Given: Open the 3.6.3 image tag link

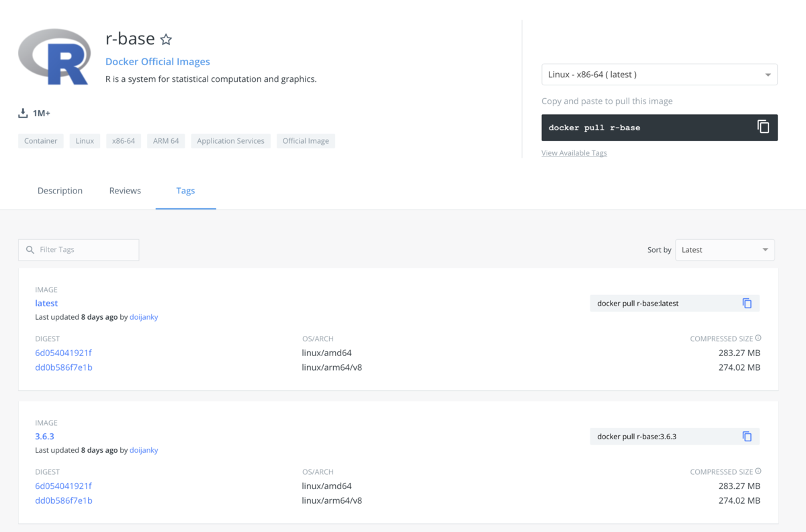Looking at the screenshot, I should coord(44,437).
